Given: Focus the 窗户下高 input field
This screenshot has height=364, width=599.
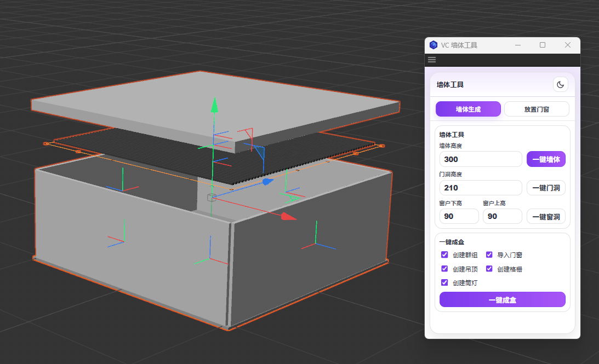Looking at the screenshot, I should point(459,216).
